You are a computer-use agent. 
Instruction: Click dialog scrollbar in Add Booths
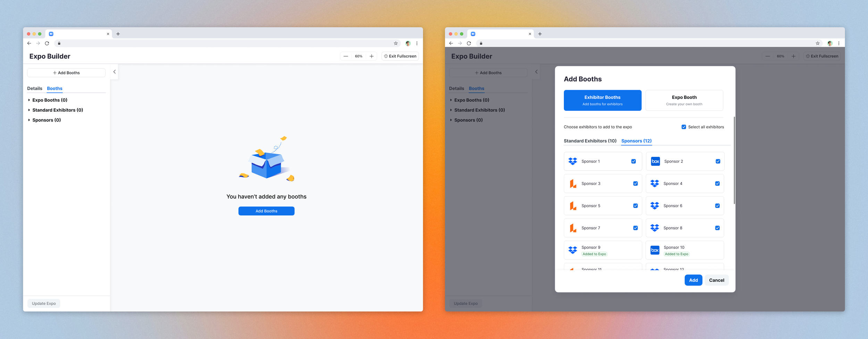734,160
